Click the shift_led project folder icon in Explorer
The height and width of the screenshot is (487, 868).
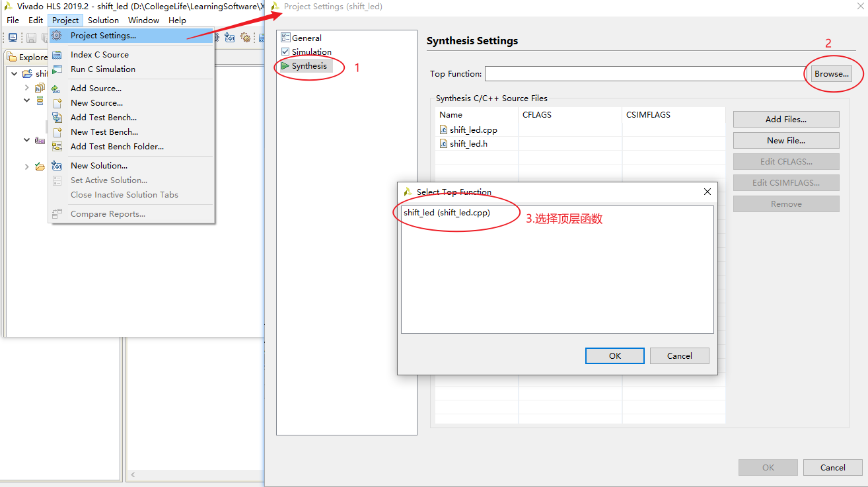point(28,74)
